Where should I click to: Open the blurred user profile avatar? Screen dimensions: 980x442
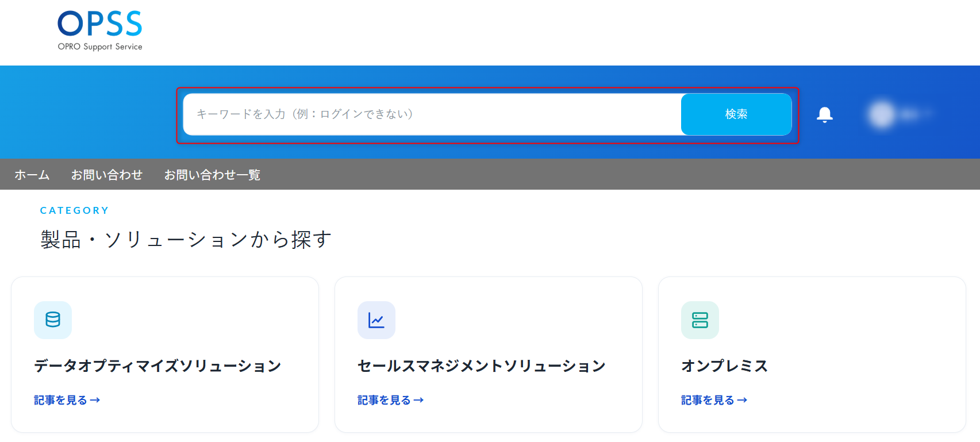tap(882, 114)
